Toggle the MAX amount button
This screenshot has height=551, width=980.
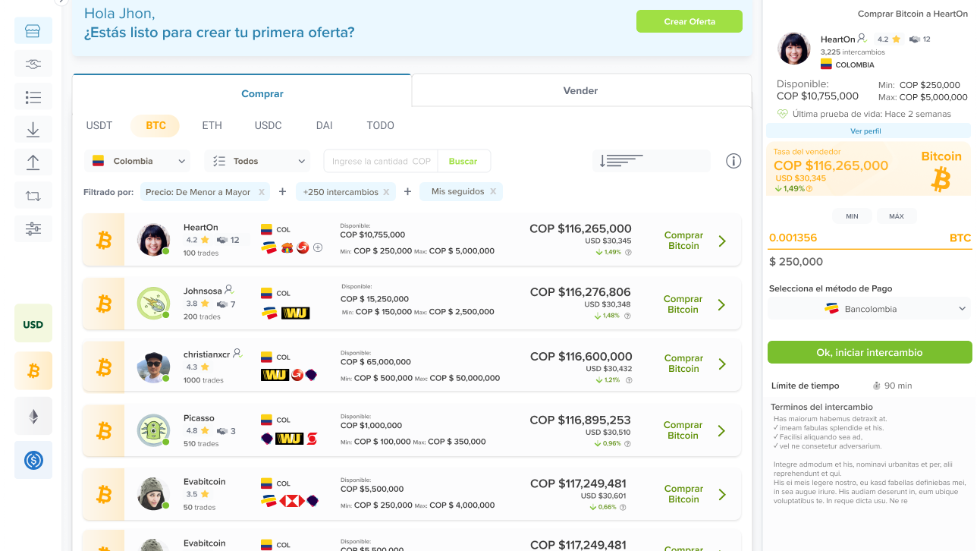896,216
